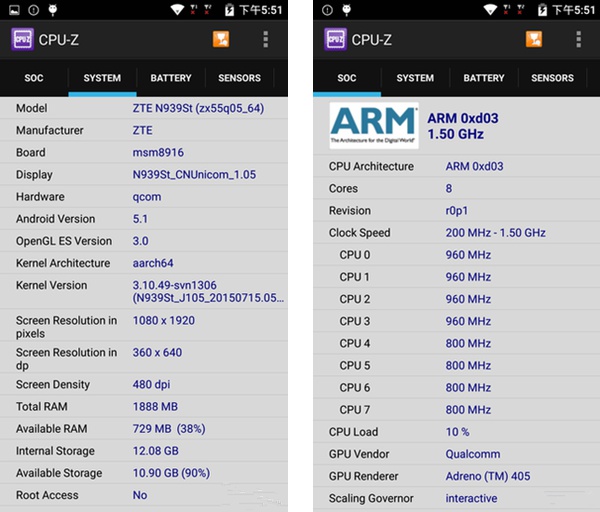The width and height of the screenshot is (600, 512).
Task: Select the Root Access value No
Action: 140,495
